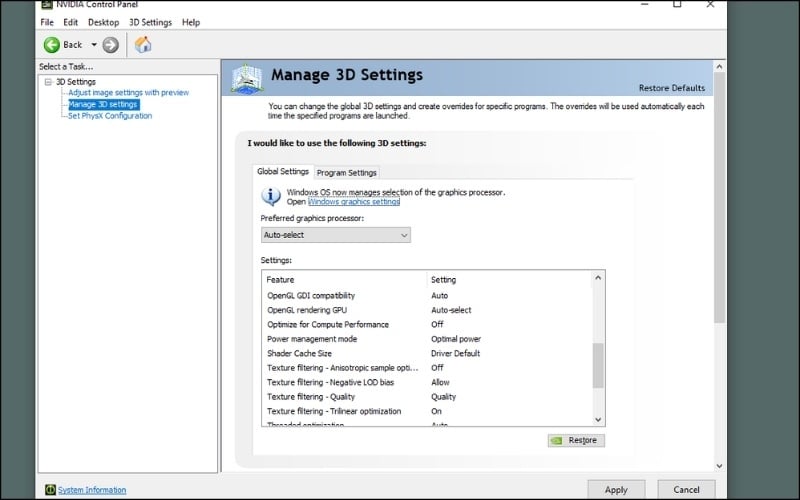Open Windows graphics settings link

tap(354, 202)
